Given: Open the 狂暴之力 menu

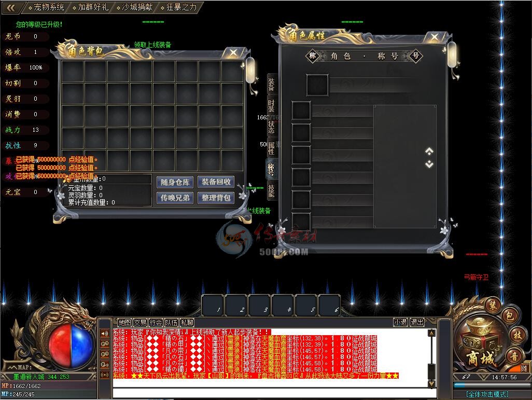Looking at the screenshot, I should pyautogui.click(x=179, y=7).
